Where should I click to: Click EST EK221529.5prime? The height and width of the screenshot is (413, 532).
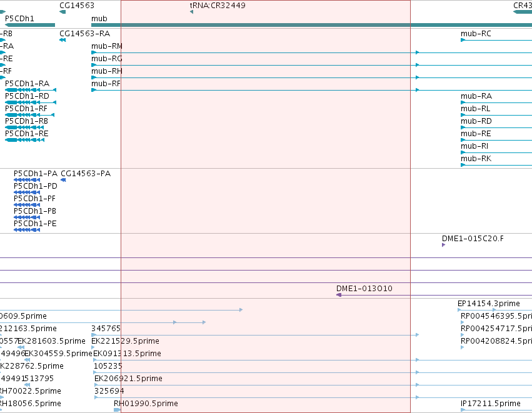point(125,341)
